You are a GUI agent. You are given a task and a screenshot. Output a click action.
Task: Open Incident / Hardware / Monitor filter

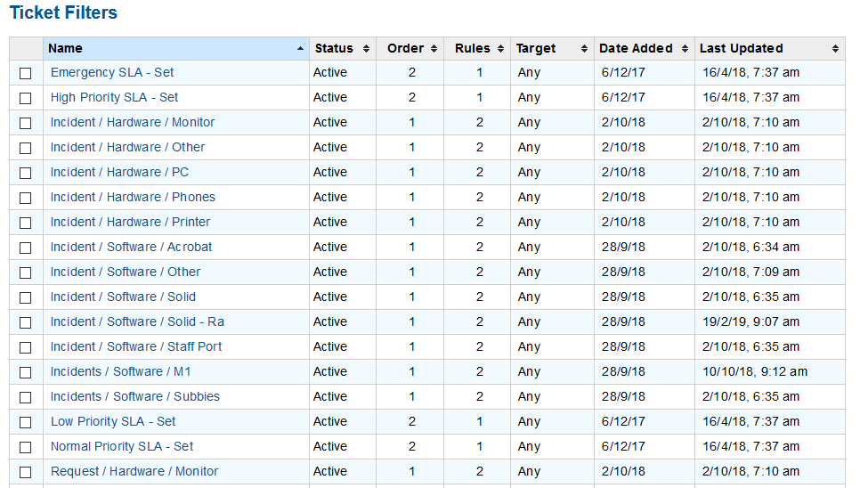click(133, 122)
